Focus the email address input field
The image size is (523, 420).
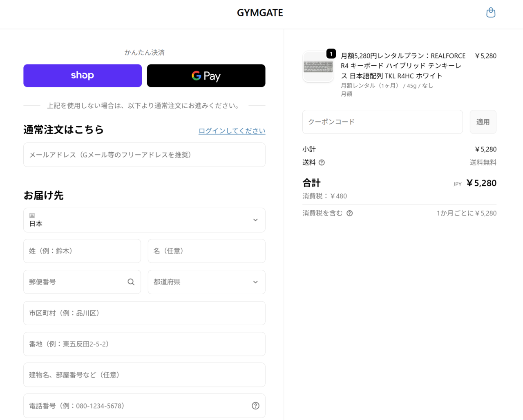(x=144, y=155)
